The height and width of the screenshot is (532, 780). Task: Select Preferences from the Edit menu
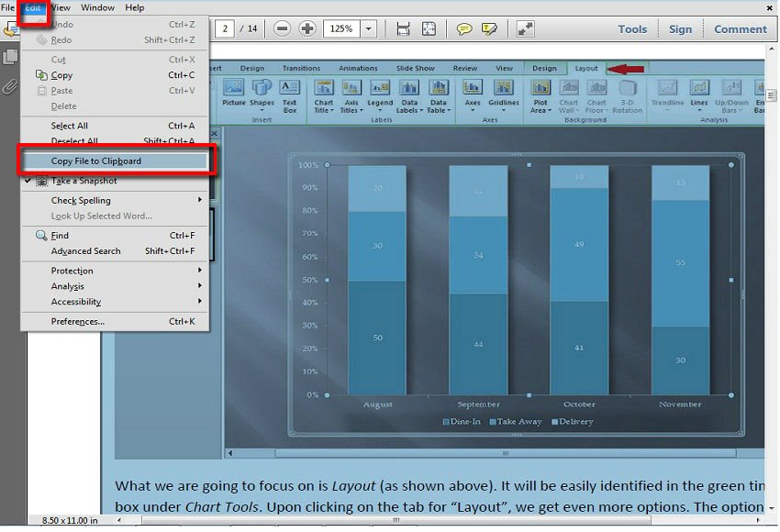click(78, 322)
